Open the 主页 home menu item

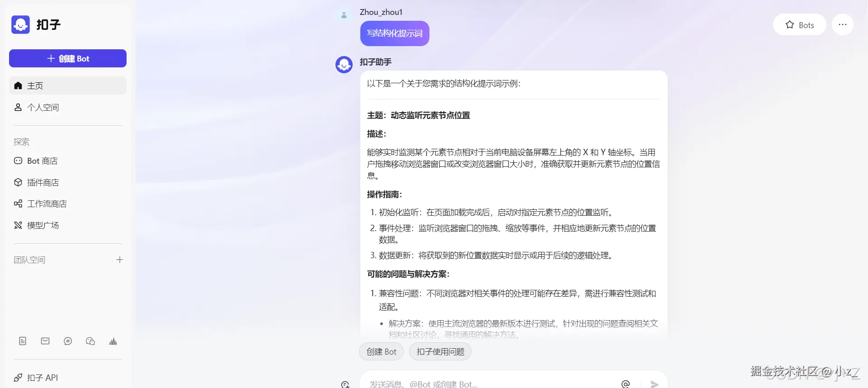[68, 85]
